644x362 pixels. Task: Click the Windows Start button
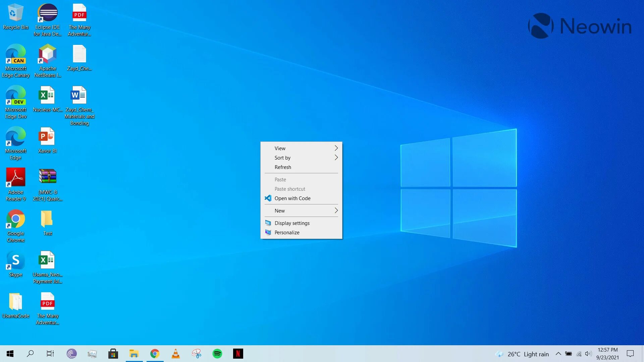coord(10,354)
